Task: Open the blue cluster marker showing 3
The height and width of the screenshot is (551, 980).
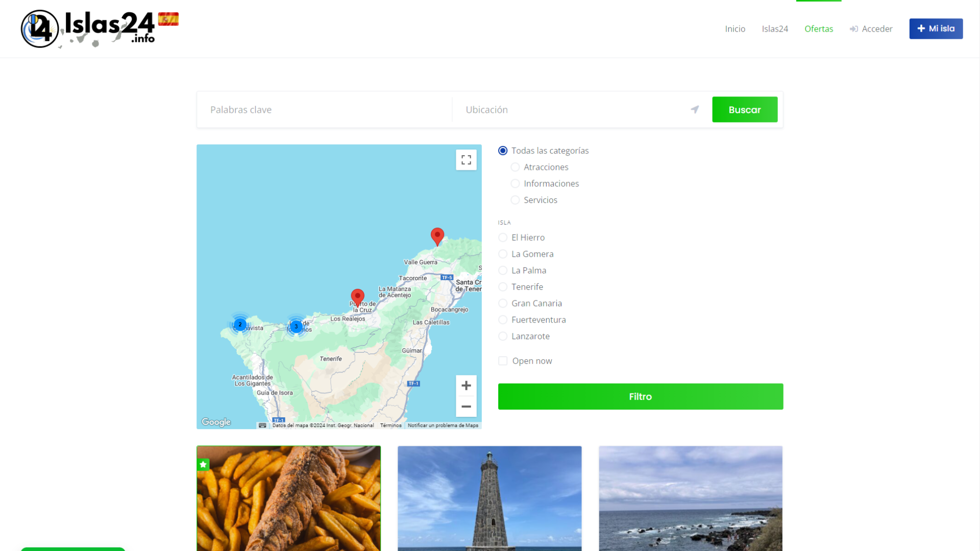Action: tap(296, 326)
